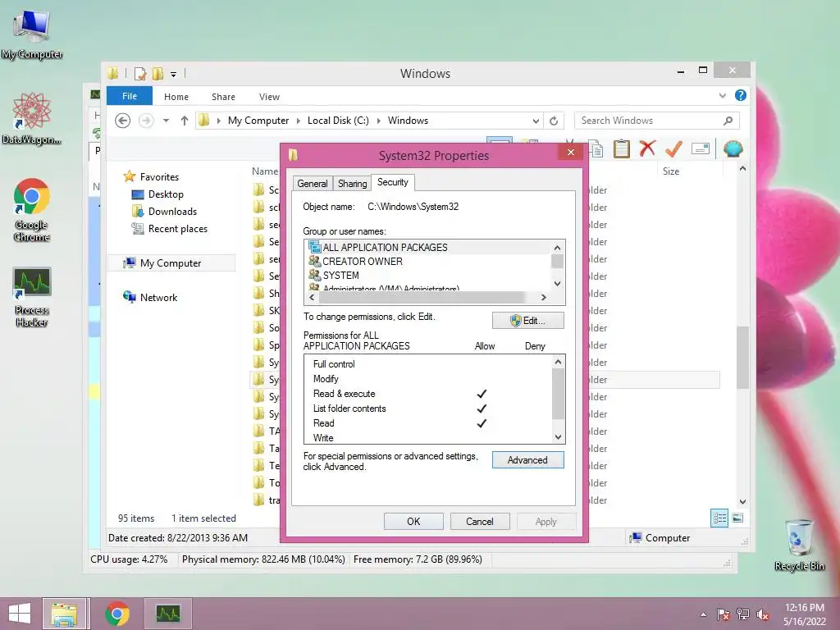840x630 pixels.
Task: Click the orange checkmark Properties toolbar icon
Action: click(673, 148)
